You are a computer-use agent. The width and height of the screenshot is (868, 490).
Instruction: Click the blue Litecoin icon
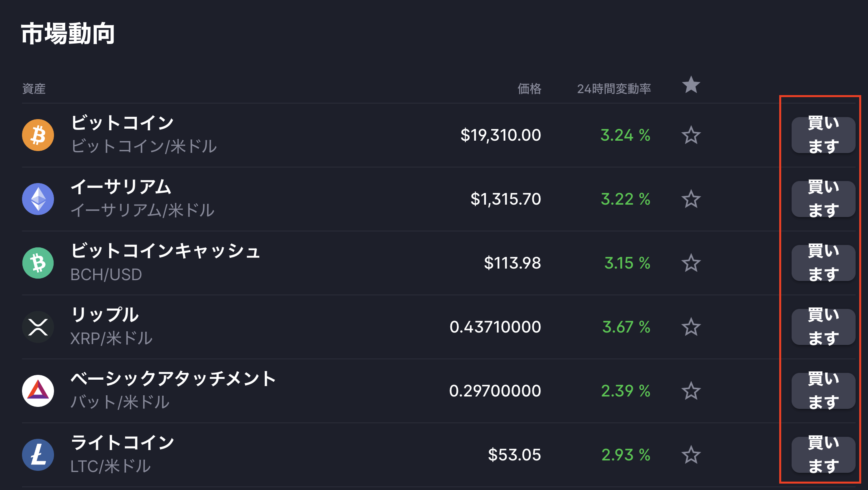click(x=38, y=455)
